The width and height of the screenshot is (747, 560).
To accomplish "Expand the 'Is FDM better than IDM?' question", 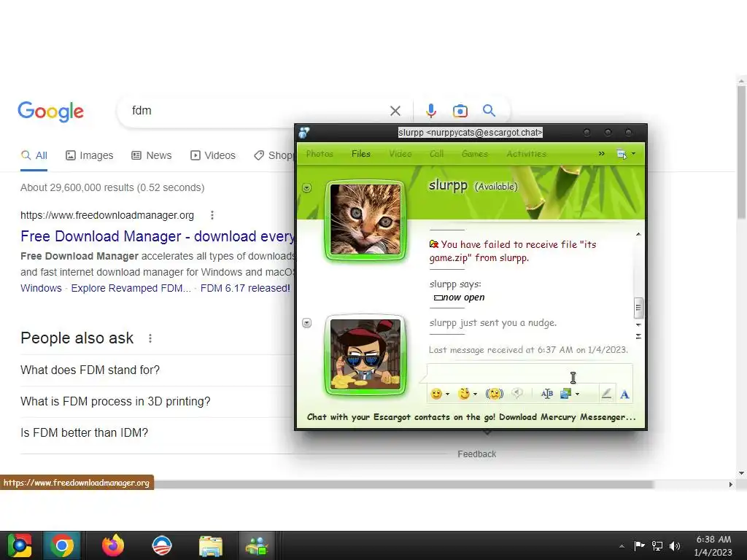I will [x=158, y=433].
